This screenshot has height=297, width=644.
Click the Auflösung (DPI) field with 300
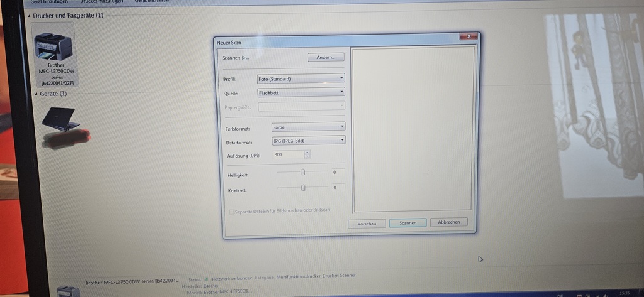pos(289,154)
